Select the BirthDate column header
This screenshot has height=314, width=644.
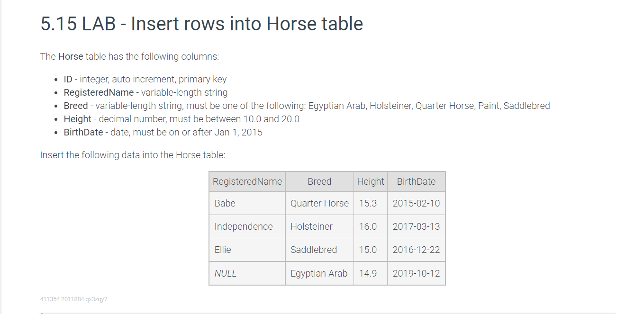pos(416,181)
